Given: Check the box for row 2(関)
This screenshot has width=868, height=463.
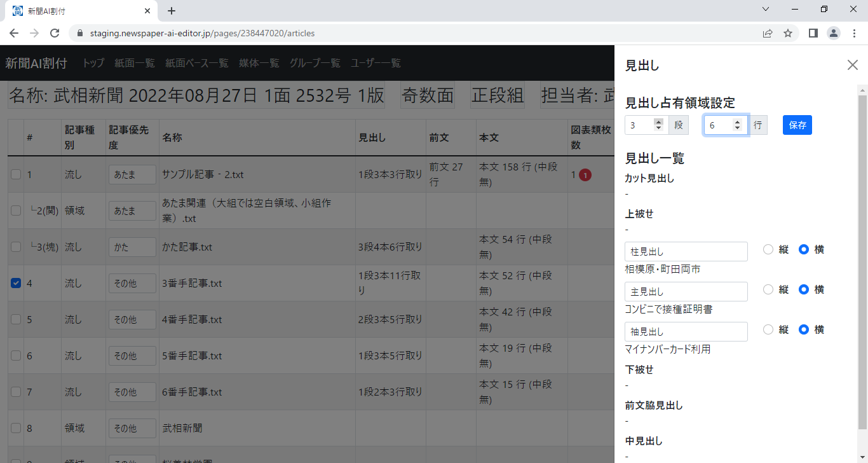Looking at the screenshot, I should click(x=16, y=211).
